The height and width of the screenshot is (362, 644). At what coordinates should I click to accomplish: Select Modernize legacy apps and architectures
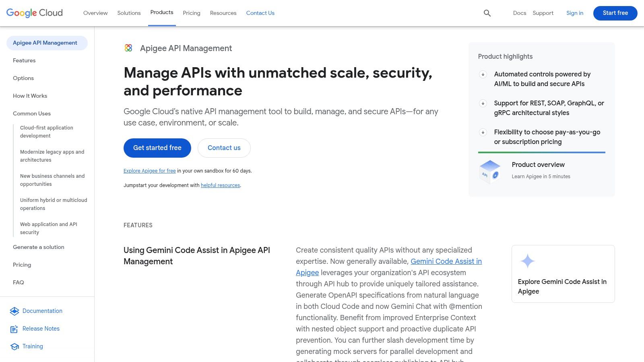52,156
